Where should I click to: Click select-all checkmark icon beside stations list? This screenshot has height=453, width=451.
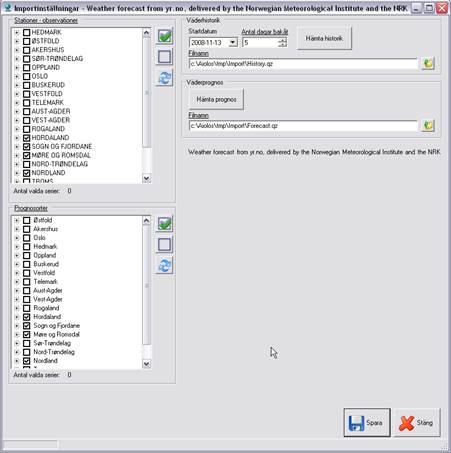click(x=165, y=36)
